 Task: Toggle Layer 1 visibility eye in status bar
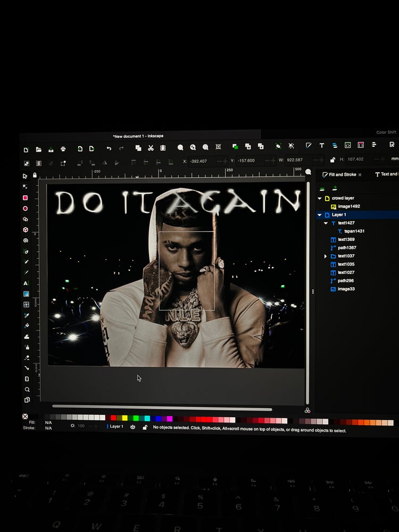132,427
